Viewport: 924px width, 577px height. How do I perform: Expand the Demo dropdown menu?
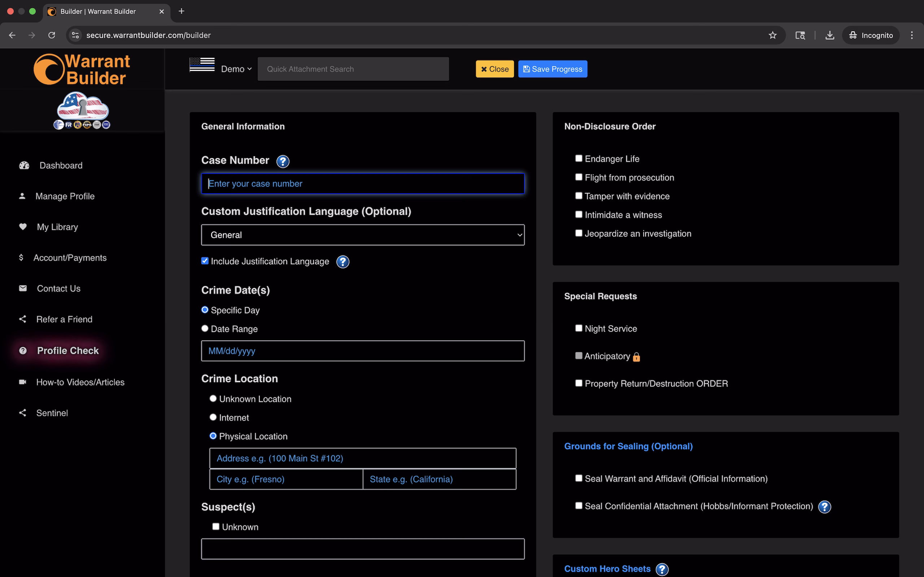(x=236, y=69)
